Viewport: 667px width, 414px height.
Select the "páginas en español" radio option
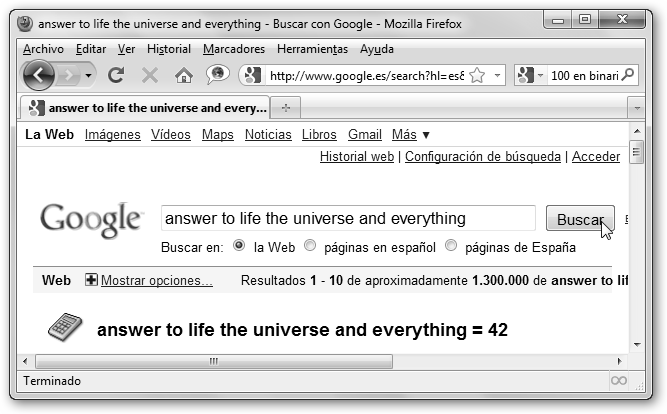tap(310, 246)
